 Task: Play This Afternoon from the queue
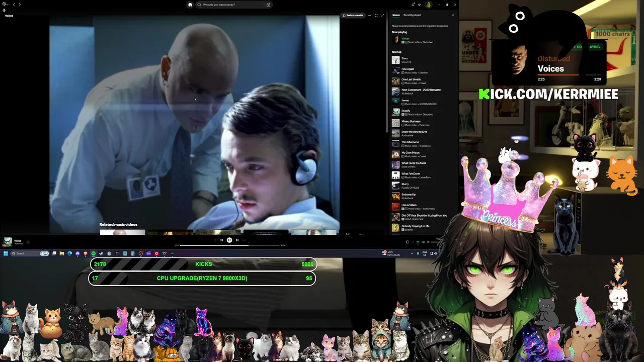[x=424, y=144]
